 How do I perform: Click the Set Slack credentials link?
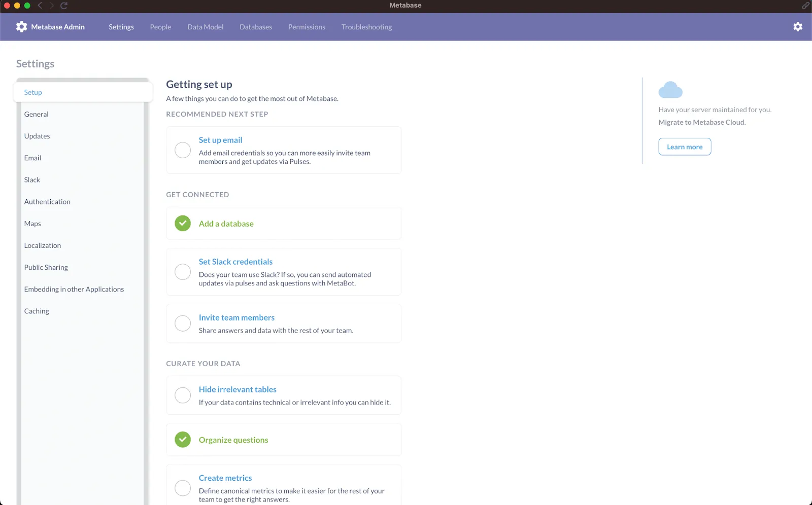point(235,262)
